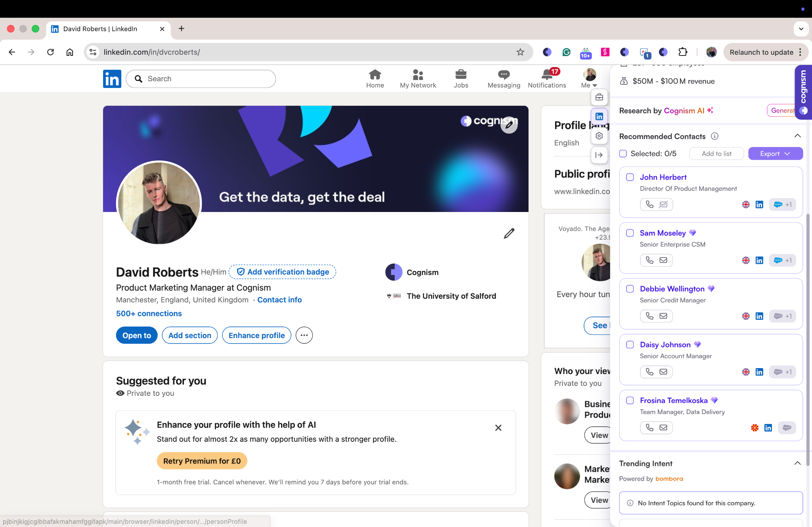Open Debbie Wellington's LinkedIn icon link

pos(759,316)
